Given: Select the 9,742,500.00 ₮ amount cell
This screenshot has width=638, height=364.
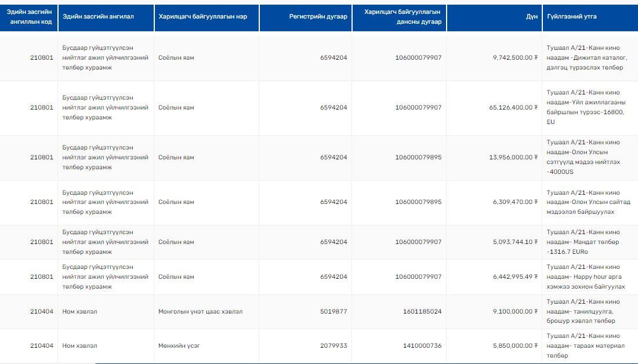Looking at the screenshot, I should pyautogui.click(x=515, y=58).
